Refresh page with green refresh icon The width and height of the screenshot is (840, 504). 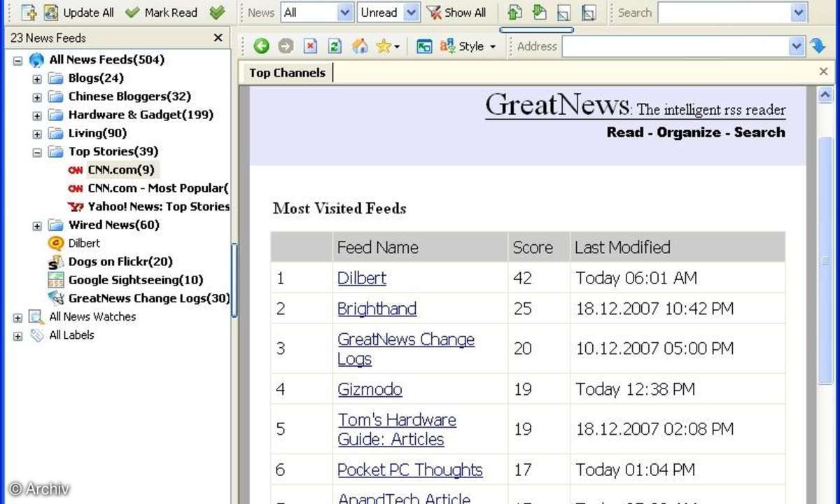click(x=335, y=46)
